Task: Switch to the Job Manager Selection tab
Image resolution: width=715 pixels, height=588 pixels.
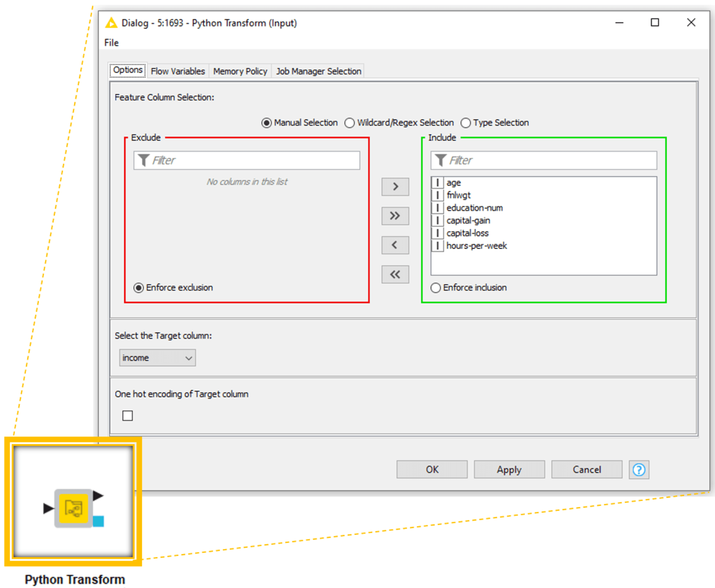Action: pos(318,71)
